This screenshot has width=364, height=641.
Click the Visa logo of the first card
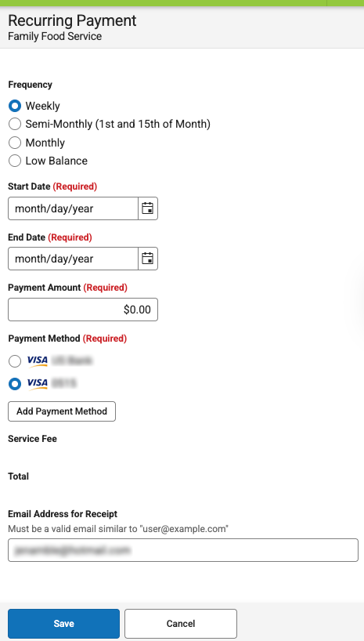[37, 361]
